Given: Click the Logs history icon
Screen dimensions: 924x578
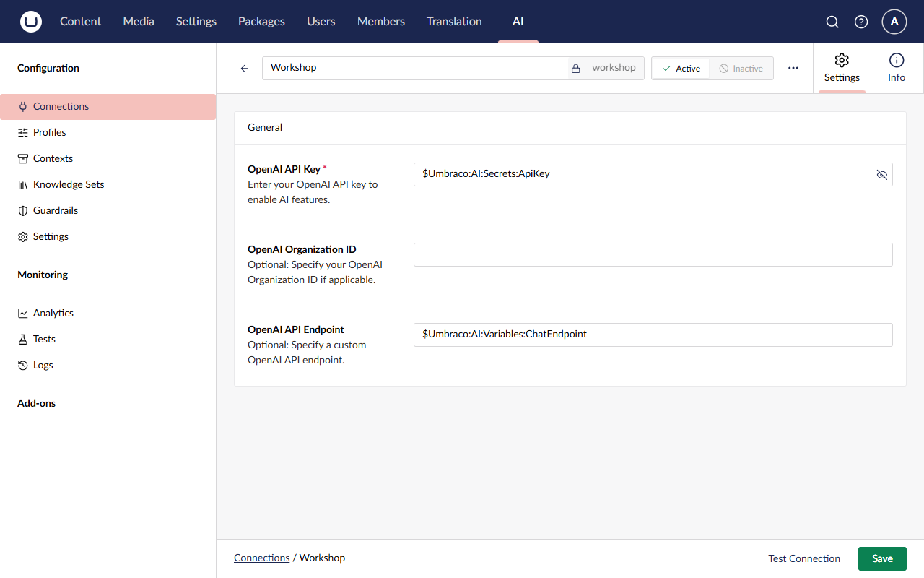Looking at the screenshot, I should [23, 365].
